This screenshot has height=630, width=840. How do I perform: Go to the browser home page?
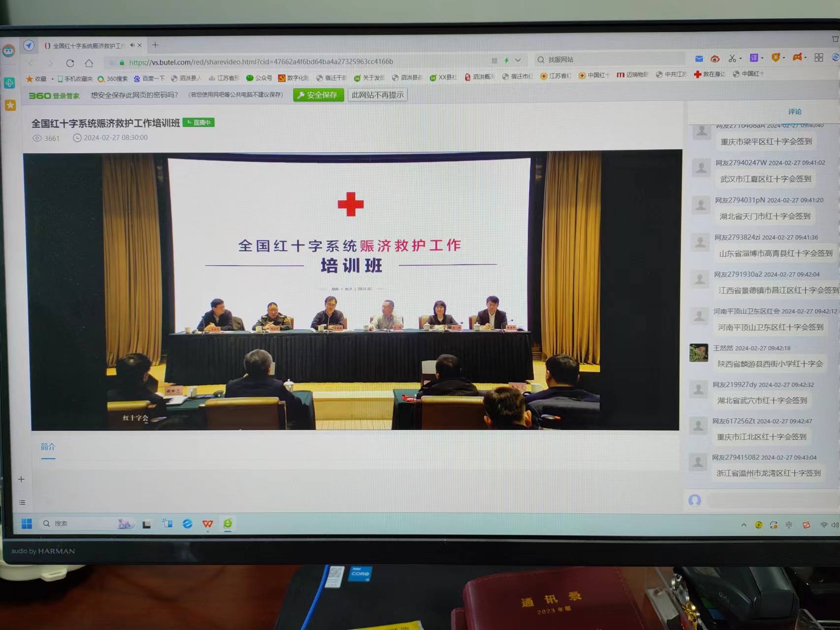click(x=89, y=63)
